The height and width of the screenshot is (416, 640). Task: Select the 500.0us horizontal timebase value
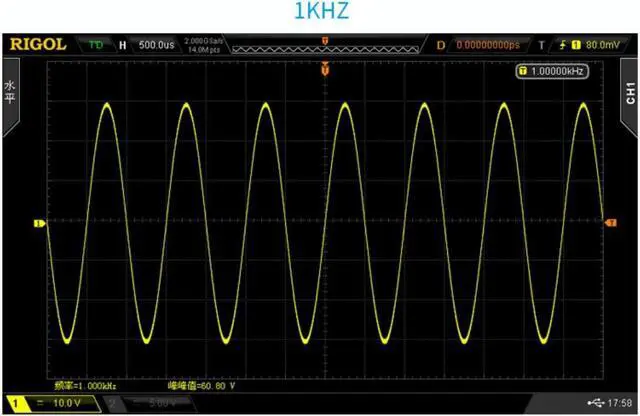point(158,45)
